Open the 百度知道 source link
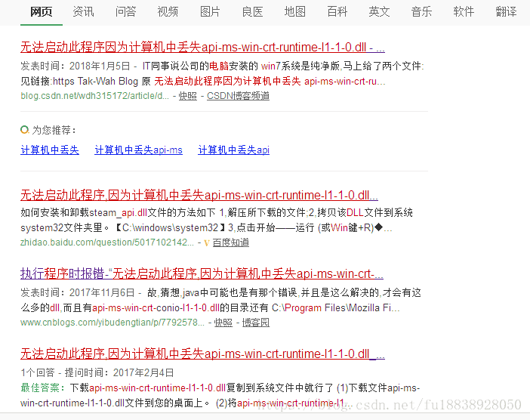This screenshot has height=420, width=530. 231,242
